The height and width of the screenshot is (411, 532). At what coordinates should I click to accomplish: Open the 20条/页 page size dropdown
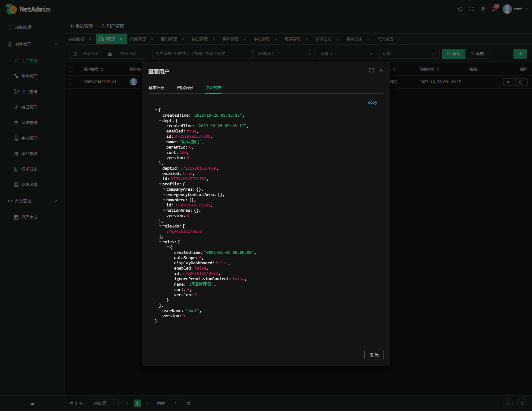click(x=103, y=403)
